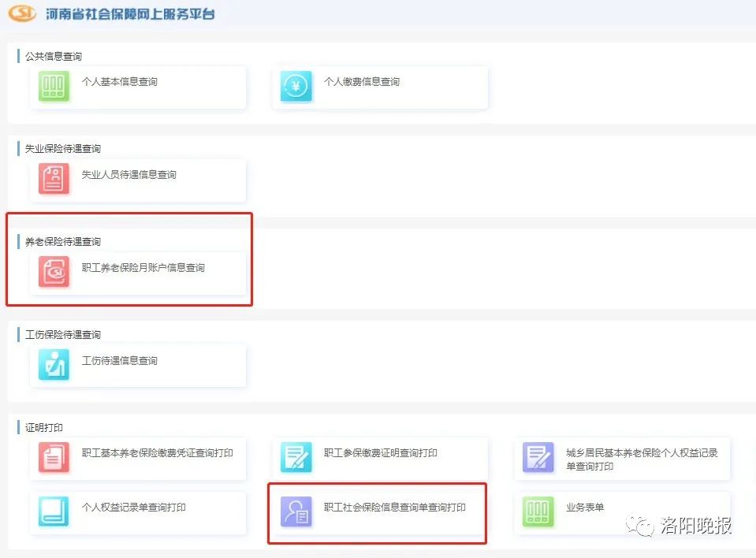This screenshot has width=756, height=558.
Task: Click the platform logo at top left
Action: click(x=22, y=13)
